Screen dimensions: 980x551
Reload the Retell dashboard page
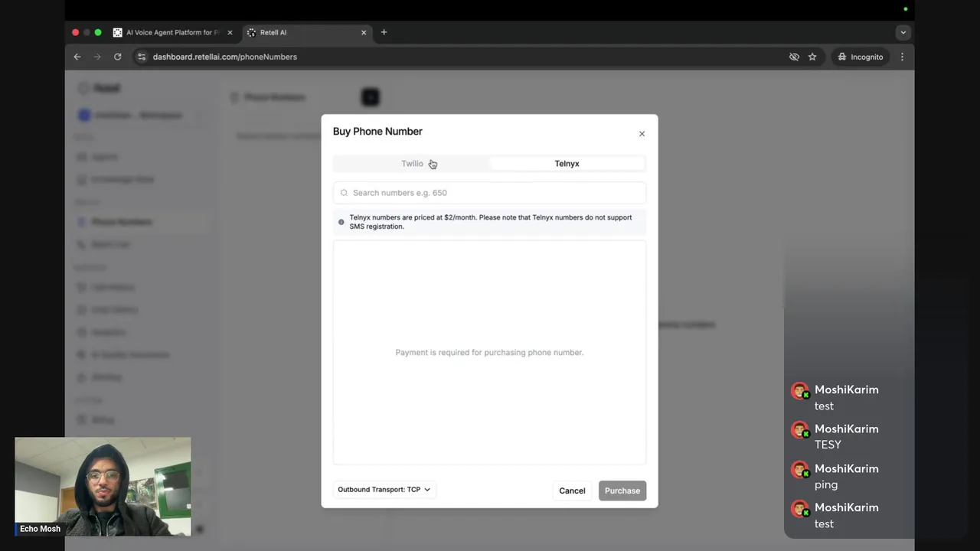[117, 57]
